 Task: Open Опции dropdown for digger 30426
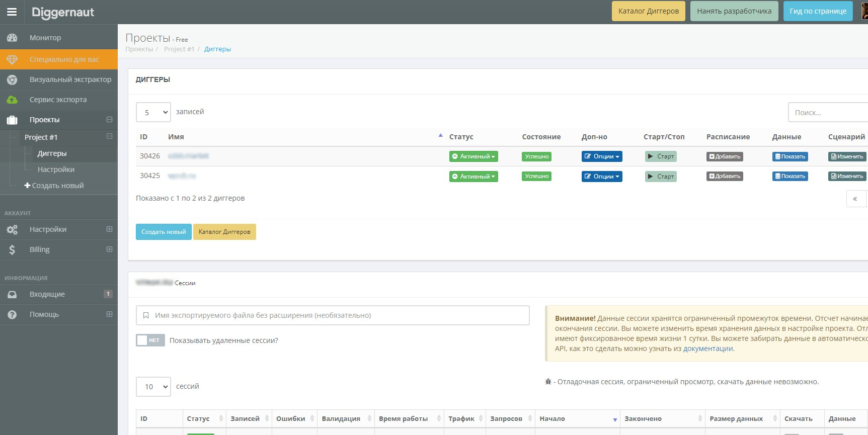coord(601,156)
